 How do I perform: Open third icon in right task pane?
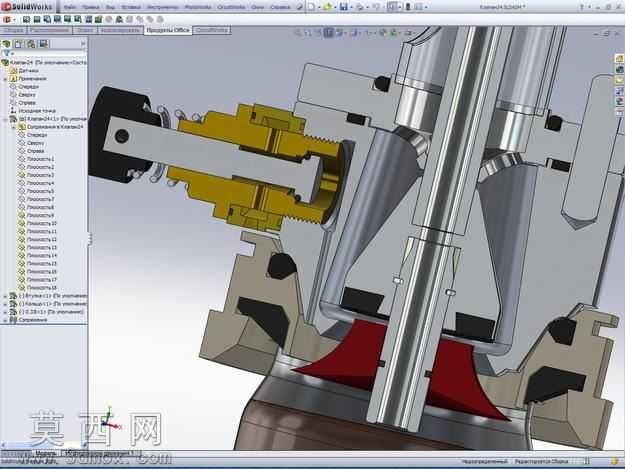click(620, 80)
